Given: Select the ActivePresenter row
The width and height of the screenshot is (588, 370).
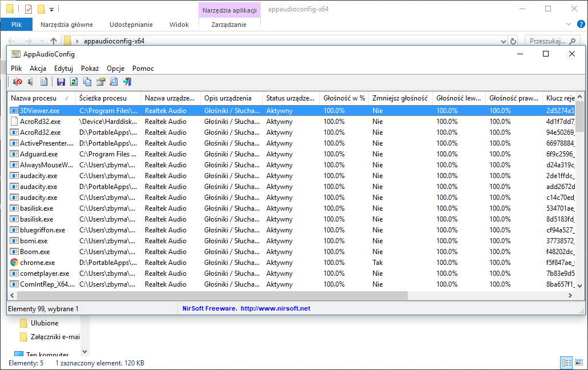Looking at the screenshot, I should (x=292, y=143).
